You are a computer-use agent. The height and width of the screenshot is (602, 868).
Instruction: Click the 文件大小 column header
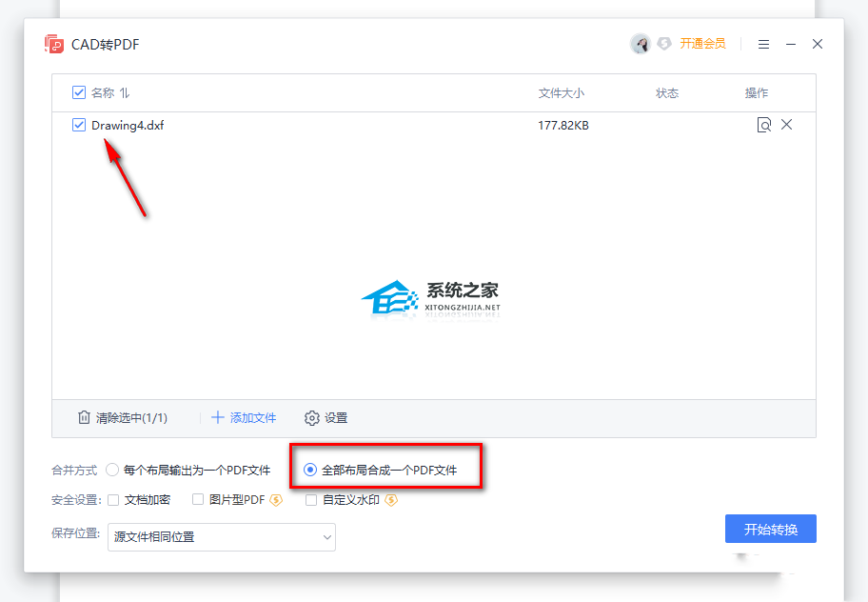(562, 93)
